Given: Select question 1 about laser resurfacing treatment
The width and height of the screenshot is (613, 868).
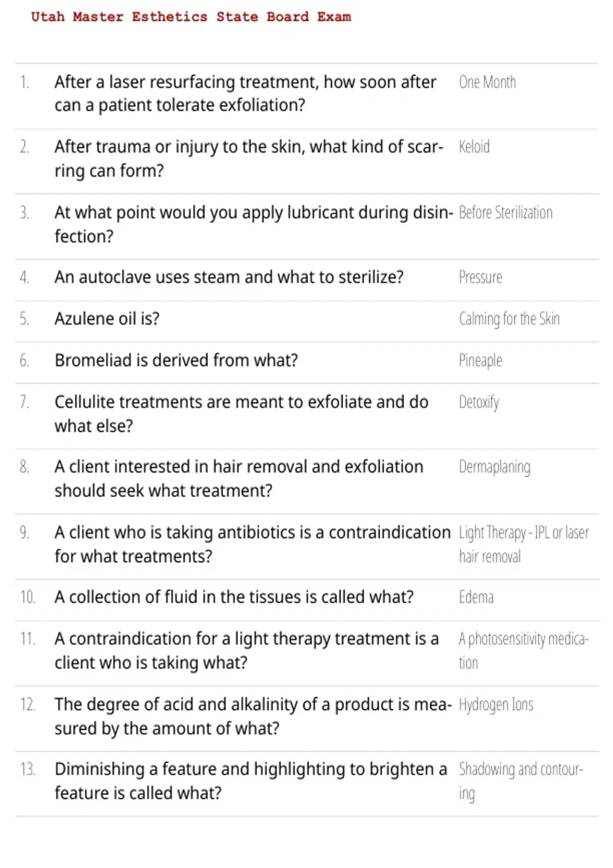Looking at the screenshot, I should click(x=246, y=93).
